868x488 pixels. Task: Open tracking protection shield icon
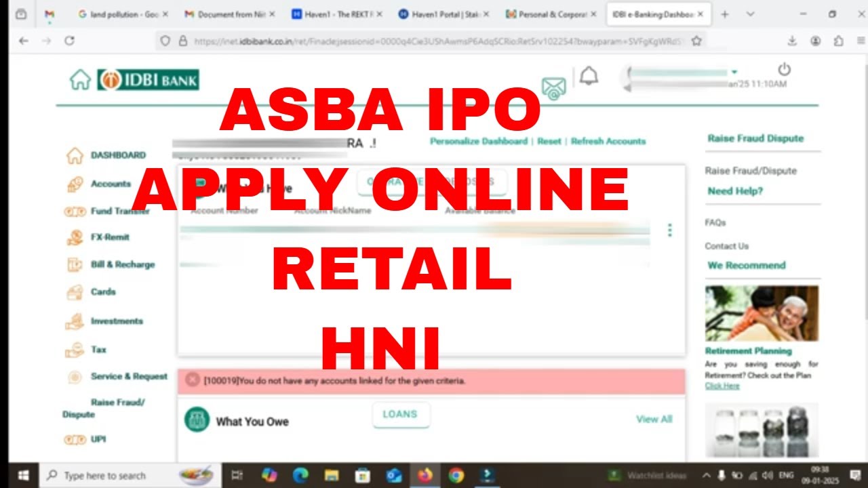[165, 41]
